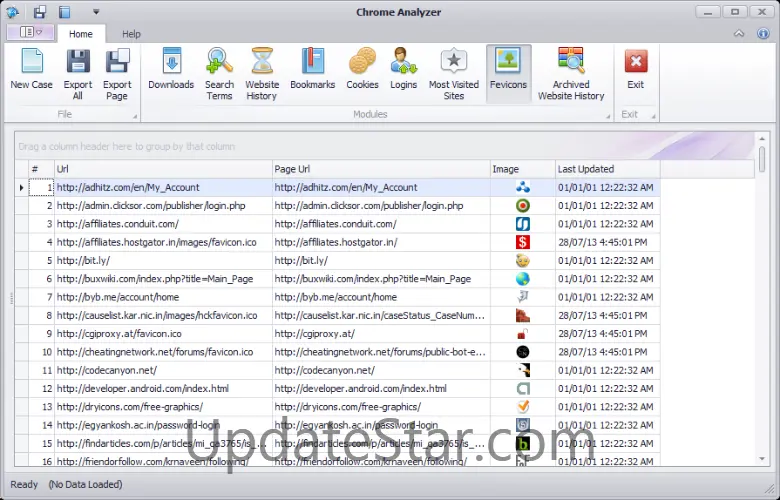This screenshot has height=500, width=780.
Task: Select Page Url http://affiliates.hostgator.in/
Action: (x=381, y=242)
